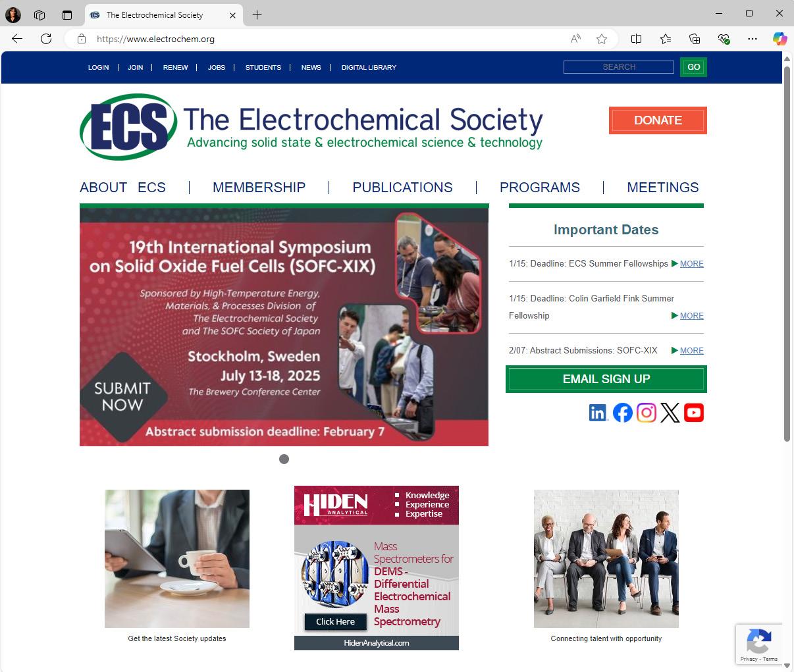794x672 pixels.
Task: Refresh the page with reload icon
Action: coord(46,39)
